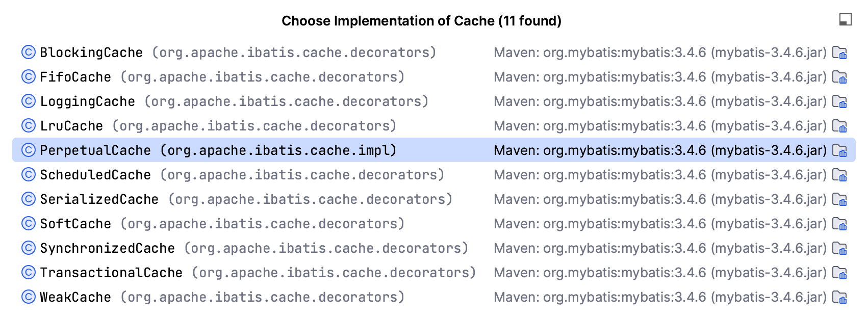Click the class icon next to FifoCache

click(x=29, y=77)
